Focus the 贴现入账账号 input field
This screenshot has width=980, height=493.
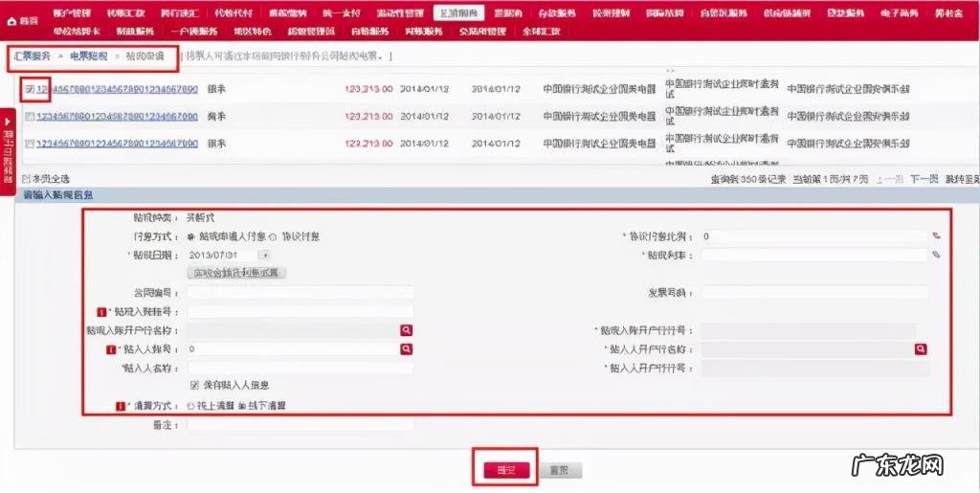[300, 312]
